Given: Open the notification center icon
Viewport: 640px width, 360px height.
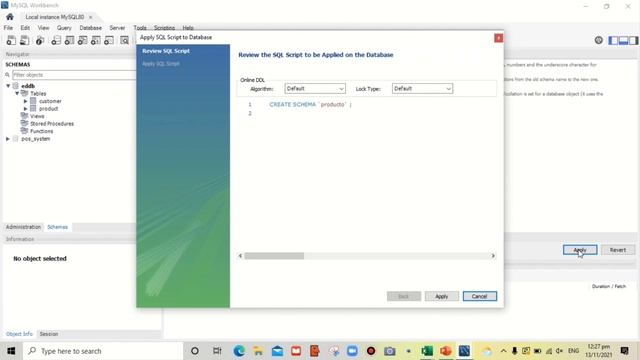Looking at the screenshot, I should click(624, 351).
